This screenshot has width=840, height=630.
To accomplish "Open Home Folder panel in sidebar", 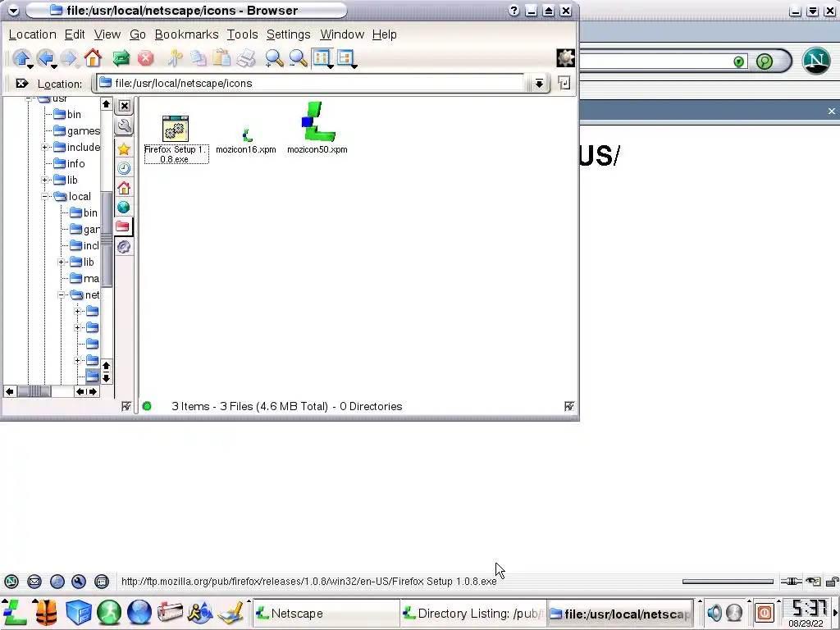I will [x=124, y=188].
